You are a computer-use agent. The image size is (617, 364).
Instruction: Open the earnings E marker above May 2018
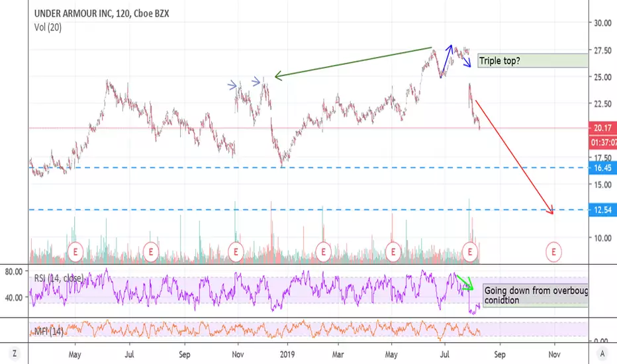click(x=75, y=251)
